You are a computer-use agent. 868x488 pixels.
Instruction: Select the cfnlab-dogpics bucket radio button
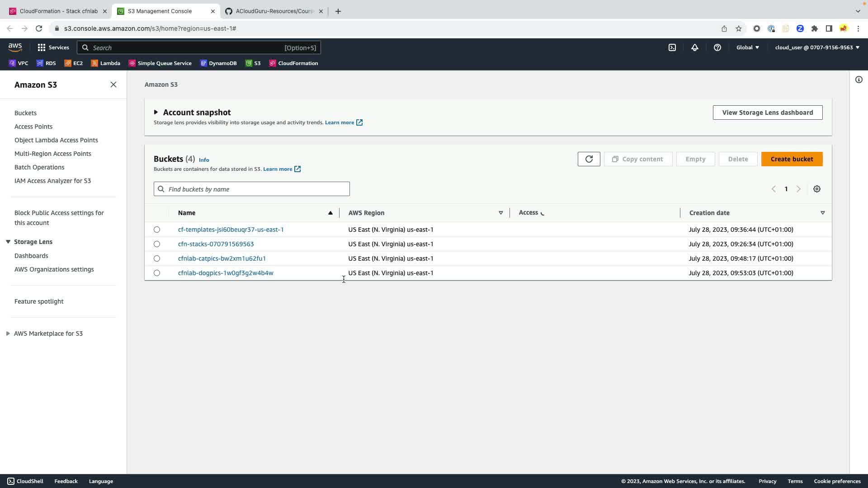click(x=157, y=273)
